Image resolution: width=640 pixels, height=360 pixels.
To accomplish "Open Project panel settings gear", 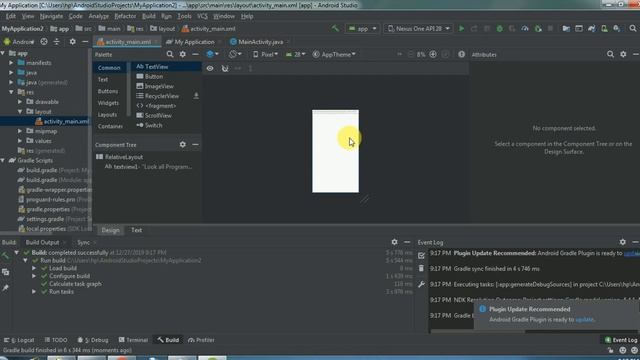I will tap(72, 42).
